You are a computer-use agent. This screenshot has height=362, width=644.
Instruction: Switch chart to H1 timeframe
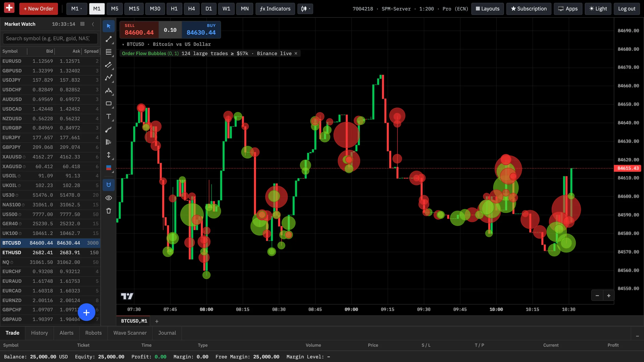(x=174, y=9)
